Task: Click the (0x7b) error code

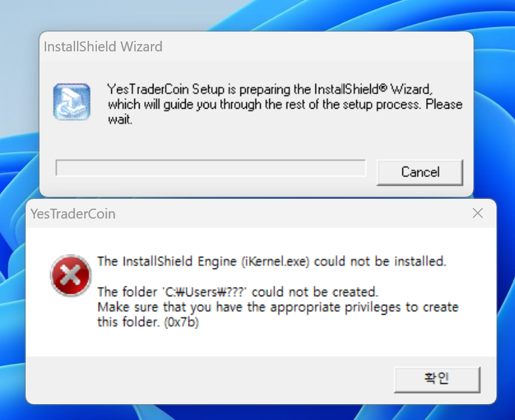Action: click(181, 322)
